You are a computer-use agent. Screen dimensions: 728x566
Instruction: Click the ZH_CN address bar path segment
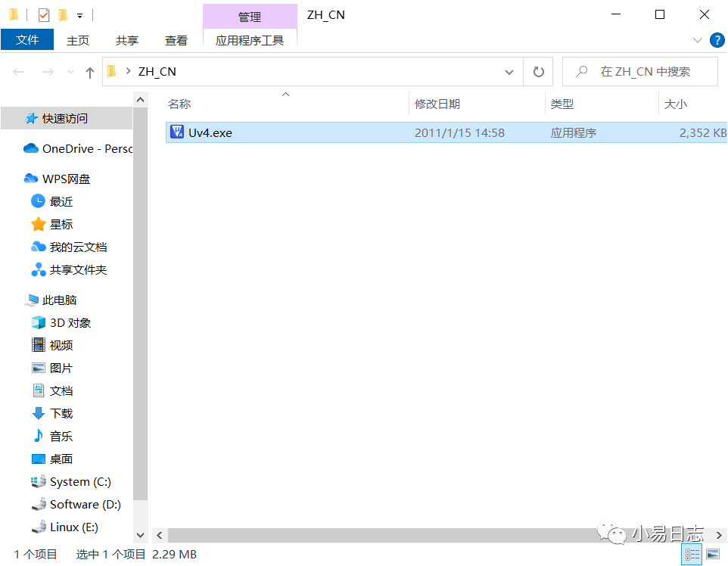tap(157, 71)
